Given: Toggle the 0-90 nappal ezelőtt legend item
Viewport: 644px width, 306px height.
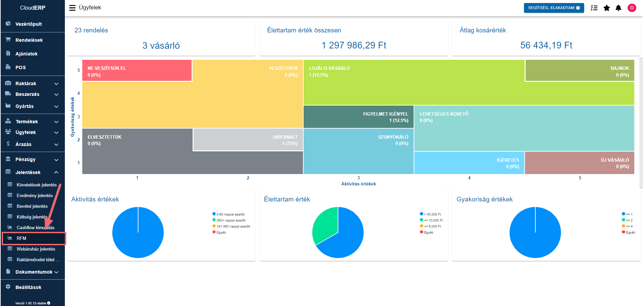Looking at the screenshot, I should pos(230,214).
